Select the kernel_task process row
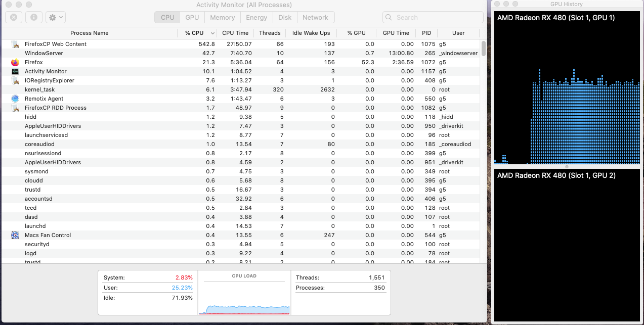 click(x=241, y=89)
